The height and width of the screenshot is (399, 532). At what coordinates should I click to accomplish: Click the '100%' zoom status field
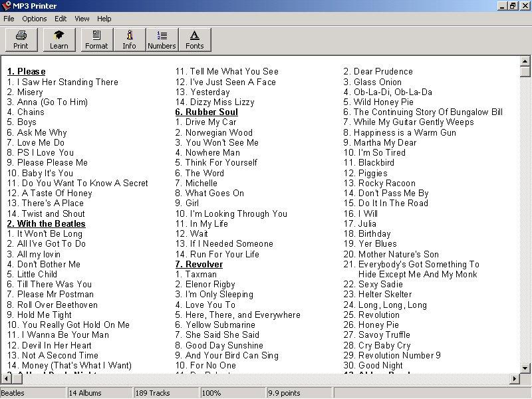coord(233,393)
